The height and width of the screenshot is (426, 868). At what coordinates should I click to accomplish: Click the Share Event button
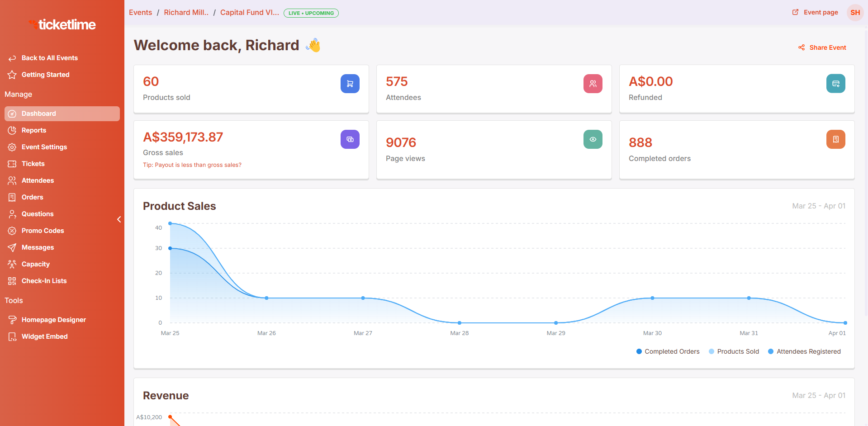click(822, 47)
